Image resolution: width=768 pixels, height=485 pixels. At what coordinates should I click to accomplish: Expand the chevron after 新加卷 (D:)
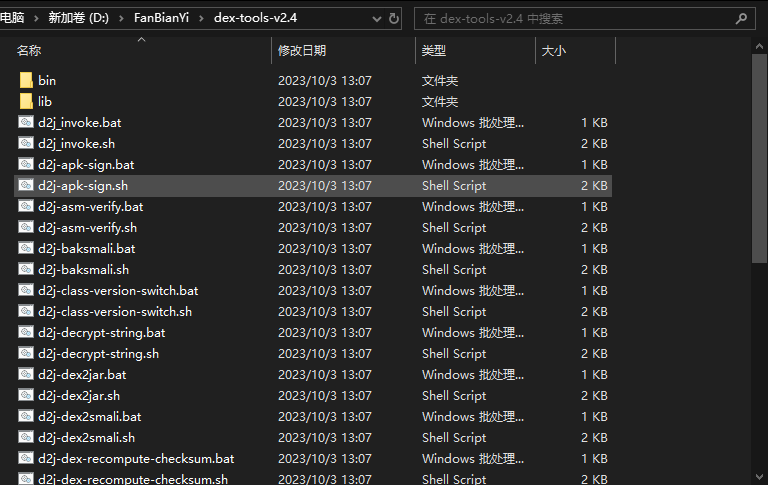coord(121,19)
